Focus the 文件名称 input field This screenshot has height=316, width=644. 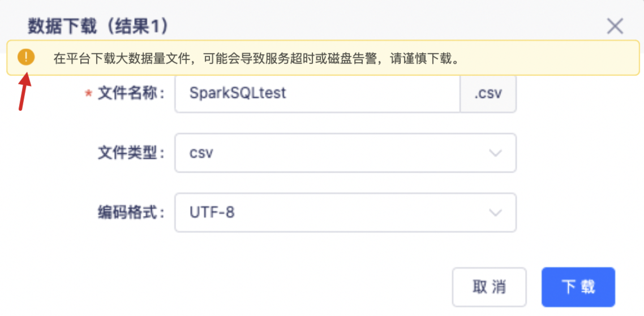317,94
